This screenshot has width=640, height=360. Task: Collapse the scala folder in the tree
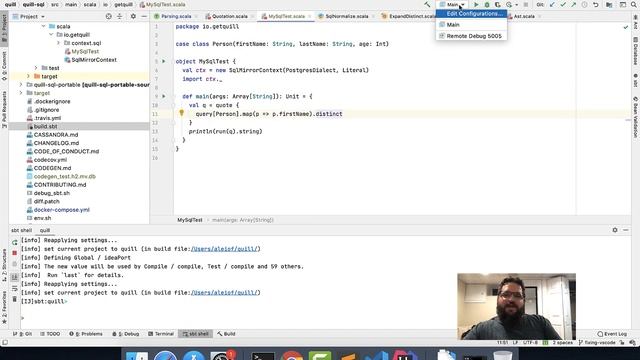coord(43,26)
